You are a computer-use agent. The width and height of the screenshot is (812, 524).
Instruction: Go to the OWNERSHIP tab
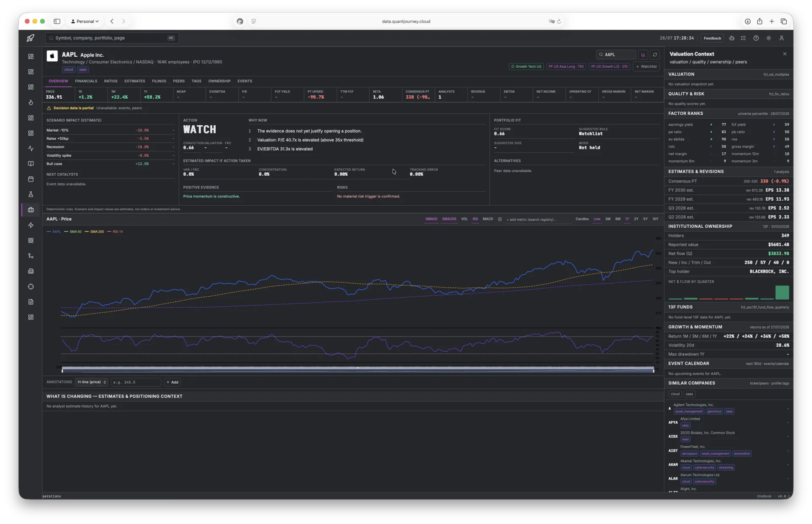click(x=219, y=81)
